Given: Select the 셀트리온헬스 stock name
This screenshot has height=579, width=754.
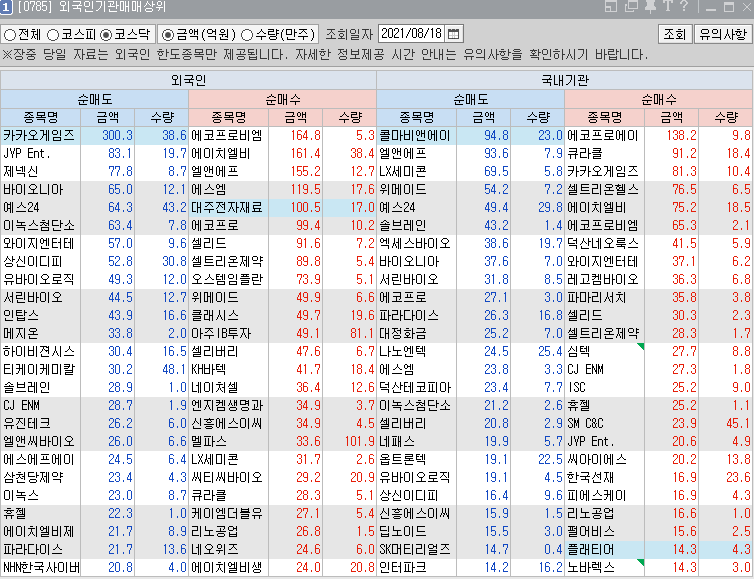Looking at the screenshot, I should coord(603,189).
